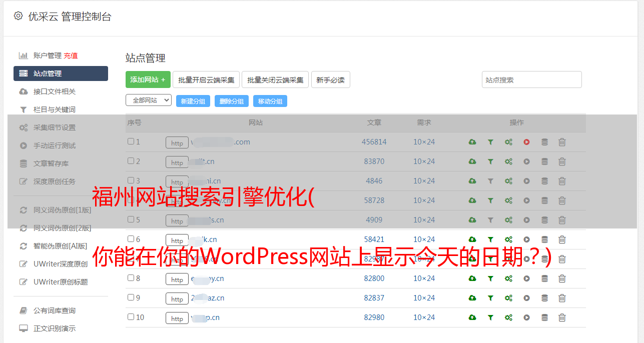Focus the 站点搜索 search field
The height and width of the screenshot is (343, 644).
coord(532,79)
